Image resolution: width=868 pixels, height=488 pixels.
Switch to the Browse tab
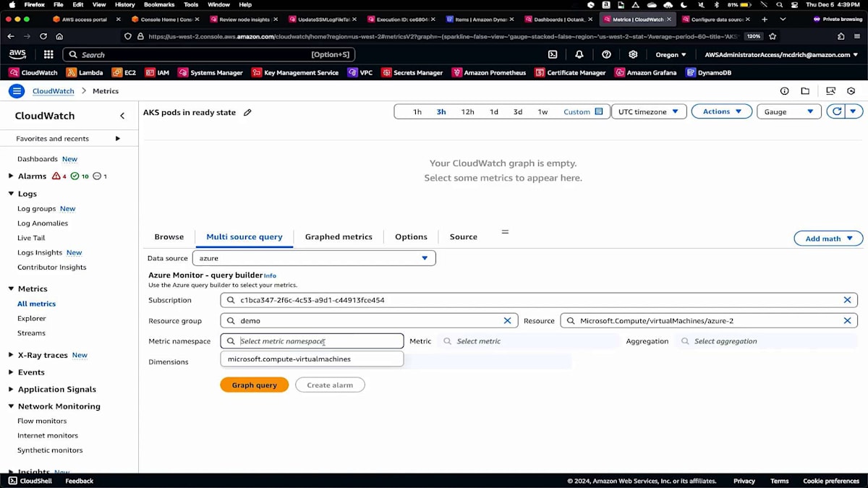tap(169, 236)
